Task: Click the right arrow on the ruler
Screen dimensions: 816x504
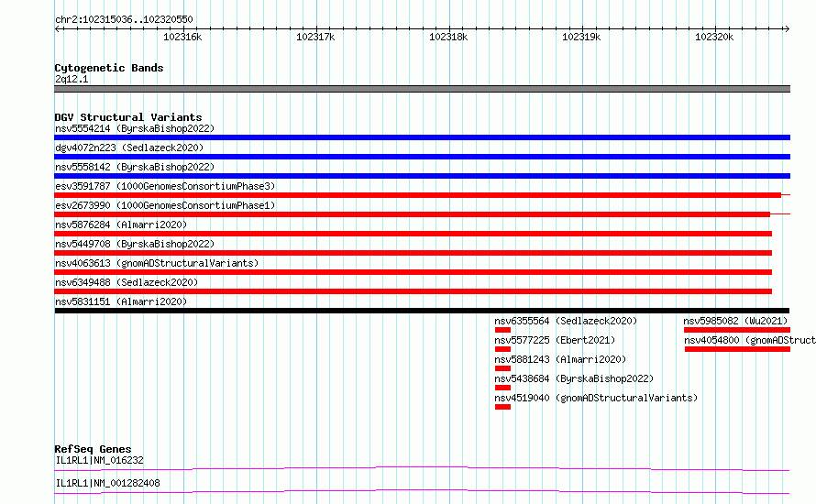Action: (x=787, y=29)
